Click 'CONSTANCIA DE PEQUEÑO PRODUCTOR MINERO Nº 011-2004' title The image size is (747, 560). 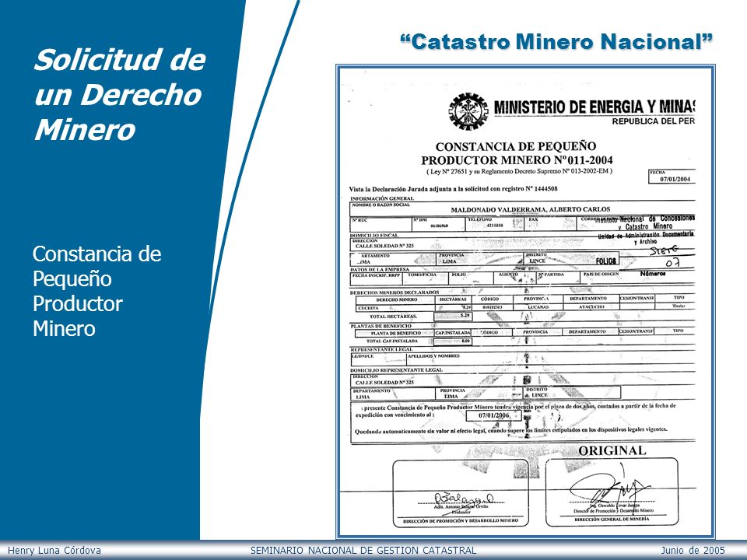click(517, 153)
